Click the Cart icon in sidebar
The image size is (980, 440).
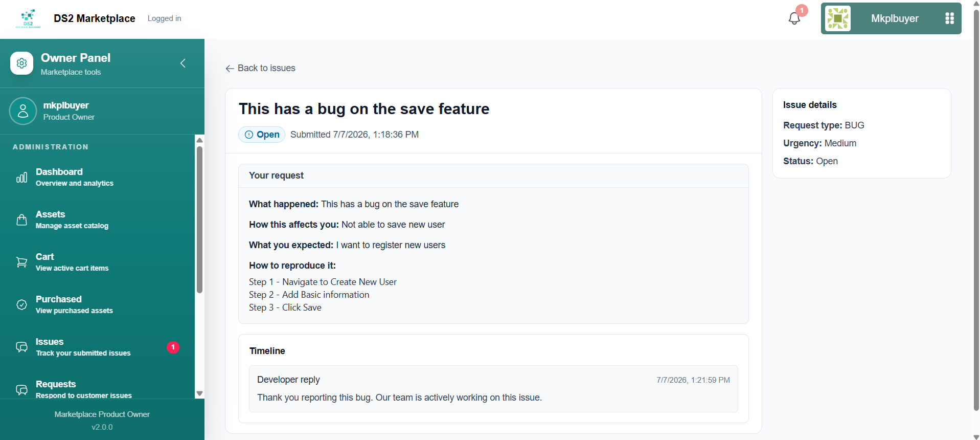(x=21, y=262)
